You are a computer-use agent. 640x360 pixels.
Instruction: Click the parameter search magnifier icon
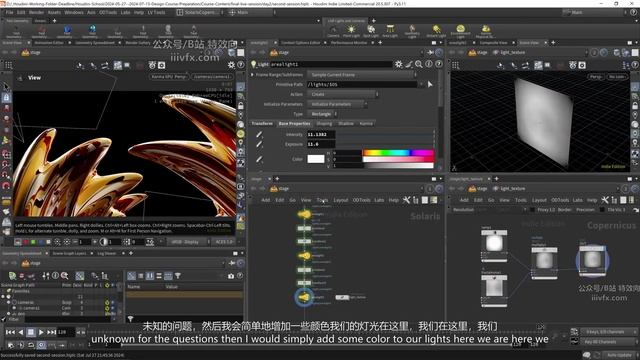[419, 64]
